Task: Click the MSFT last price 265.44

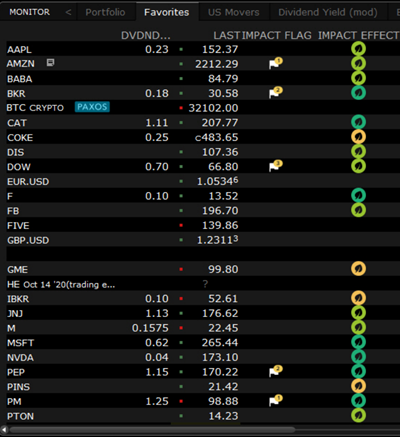Action: tap(220, 343)
